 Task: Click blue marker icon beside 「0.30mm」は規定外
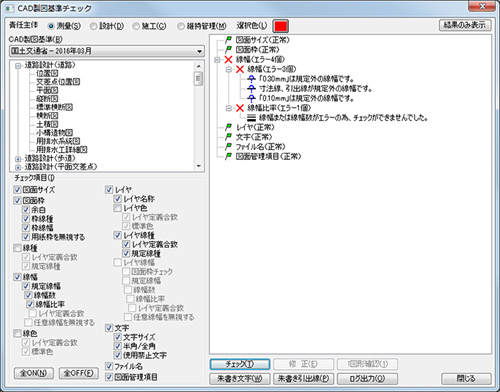[252, 79]
